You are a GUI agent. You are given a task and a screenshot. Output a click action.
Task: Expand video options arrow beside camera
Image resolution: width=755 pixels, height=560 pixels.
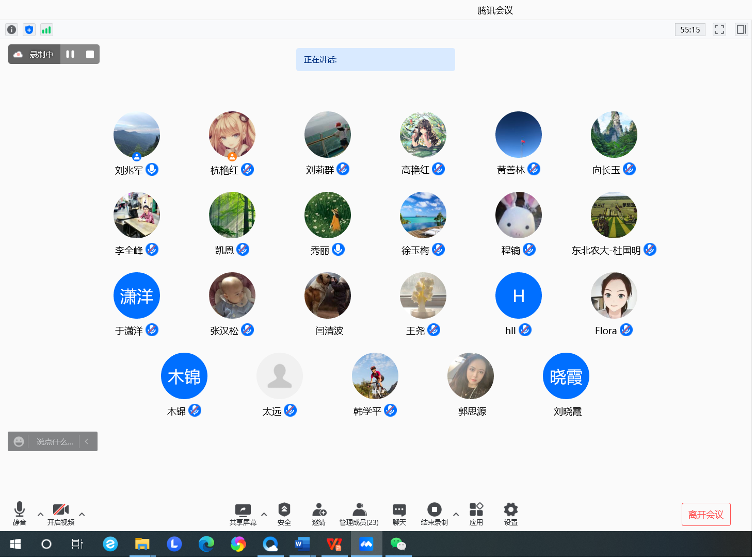pyautogui.click(x=82, y=514)
